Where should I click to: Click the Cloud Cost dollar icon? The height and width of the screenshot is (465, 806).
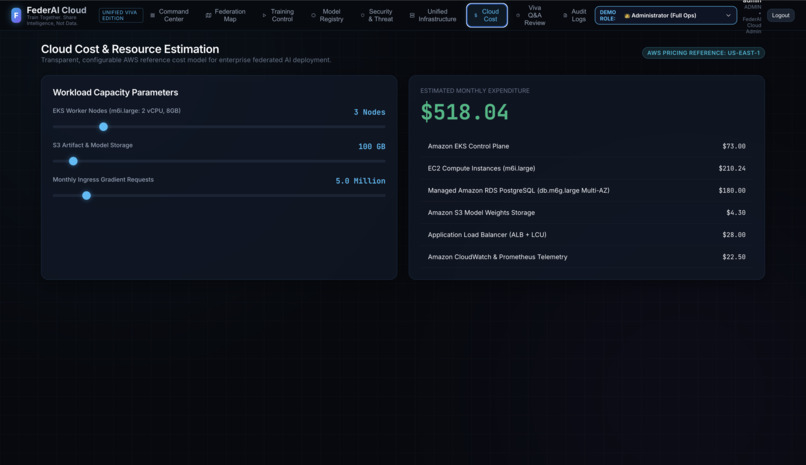[475, 15]
